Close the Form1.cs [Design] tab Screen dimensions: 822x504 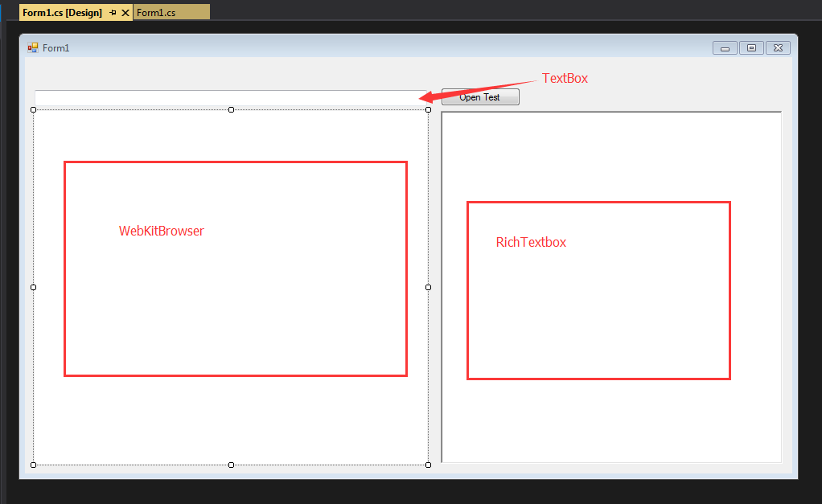pyautogui.click(x=125, y=13)
